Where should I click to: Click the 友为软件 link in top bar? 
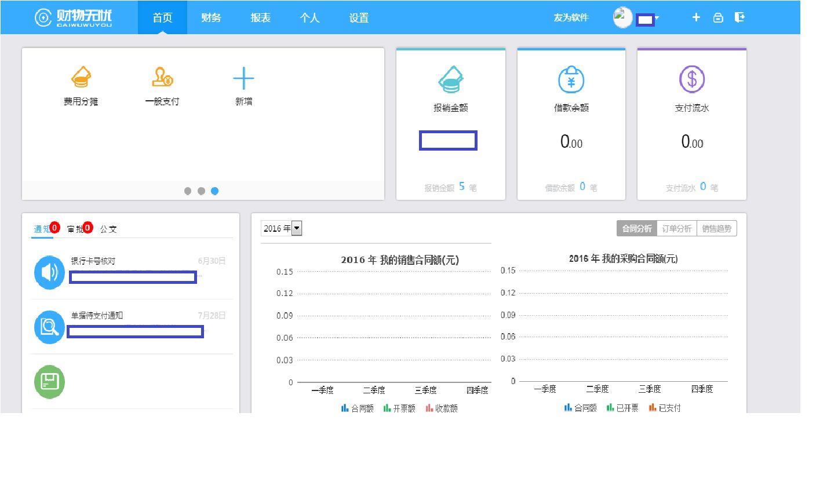point(571,17)
